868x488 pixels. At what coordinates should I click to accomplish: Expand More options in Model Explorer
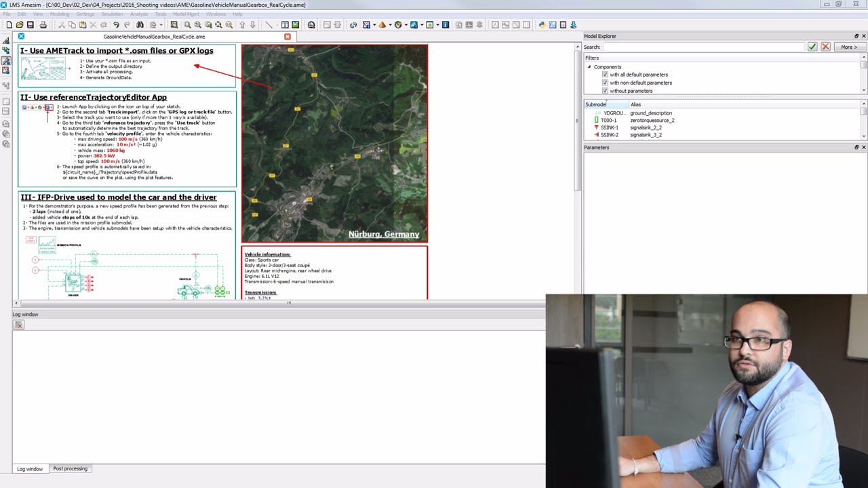[x=849, y=47]
